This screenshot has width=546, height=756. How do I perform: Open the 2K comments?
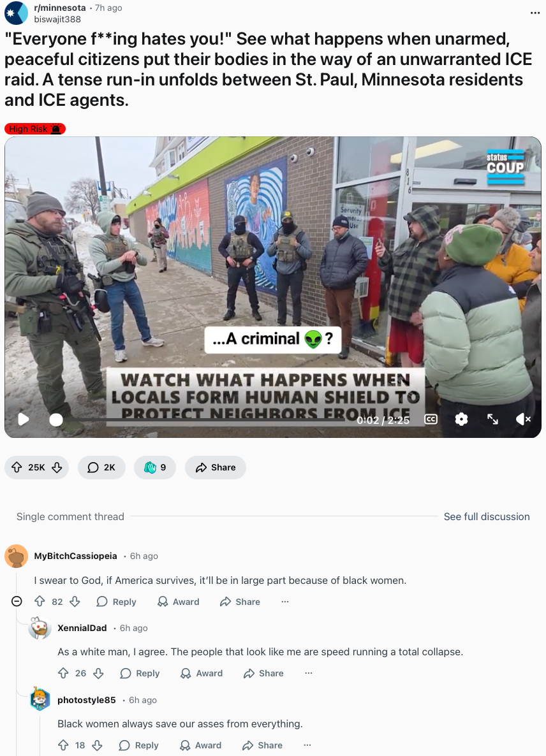pyautogui.click(x=101, y=467)
